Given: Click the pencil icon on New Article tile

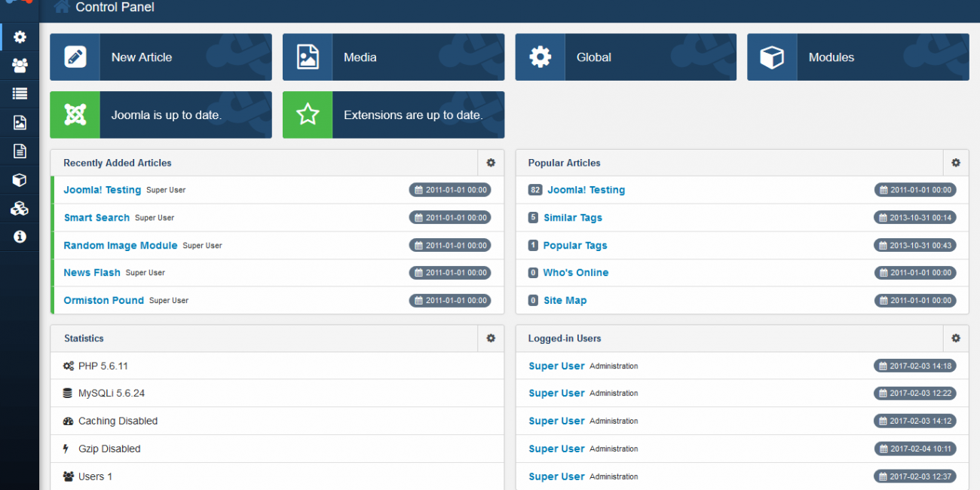Looking at the screenshot, I should pyautogui.click(x=75, y=57).
